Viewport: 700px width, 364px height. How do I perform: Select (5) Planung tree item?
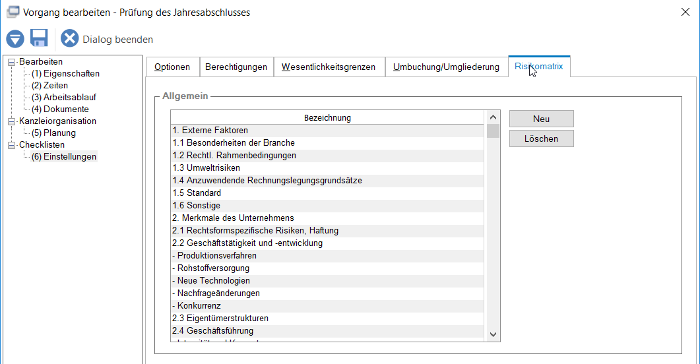(x=53, y=133)
